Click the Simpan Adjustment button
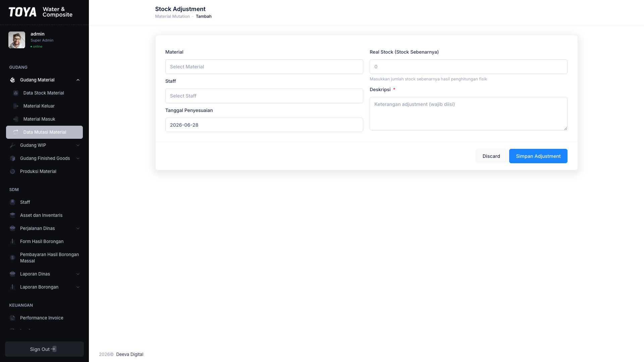Viewport: 644px width, 362px height. pyautogui.click(x=538, y=156)
